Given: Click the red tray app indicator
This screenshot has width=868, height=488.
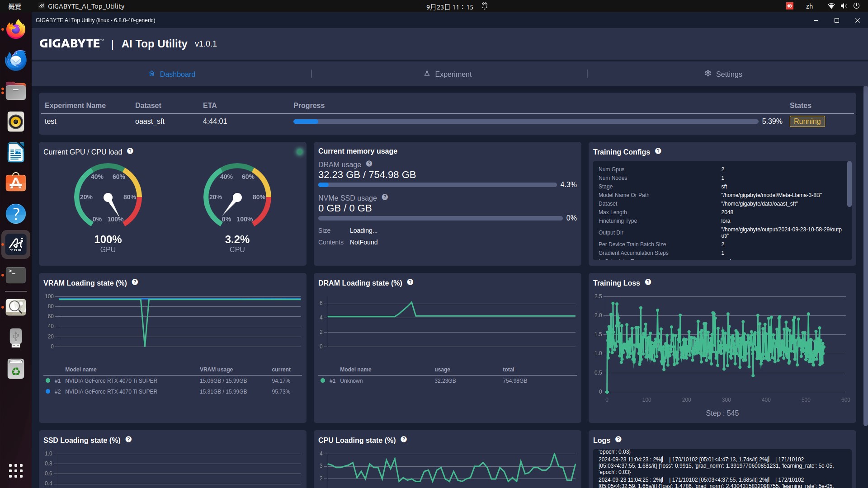Looking at the screenshot, I should click(x=790, y=6).
